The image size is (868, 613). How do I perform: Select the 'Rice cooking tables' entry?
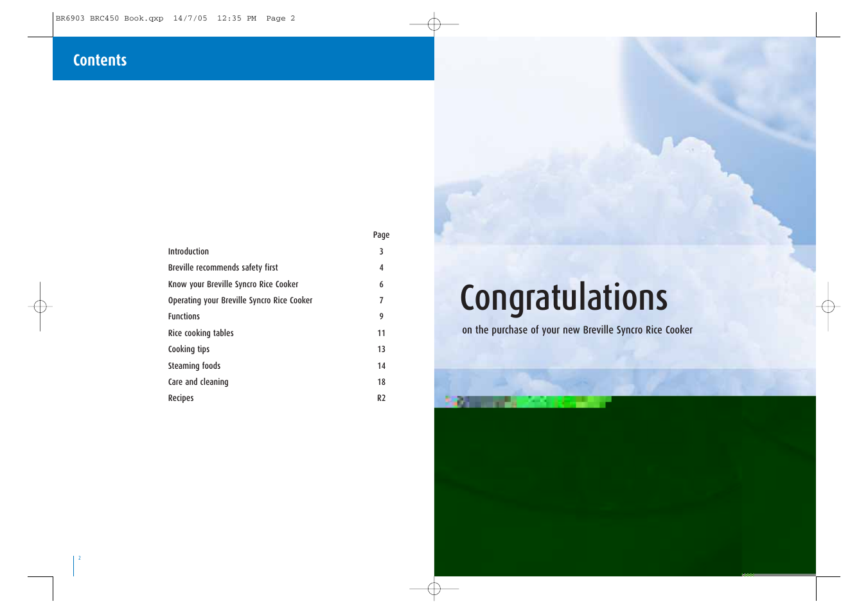200,333
